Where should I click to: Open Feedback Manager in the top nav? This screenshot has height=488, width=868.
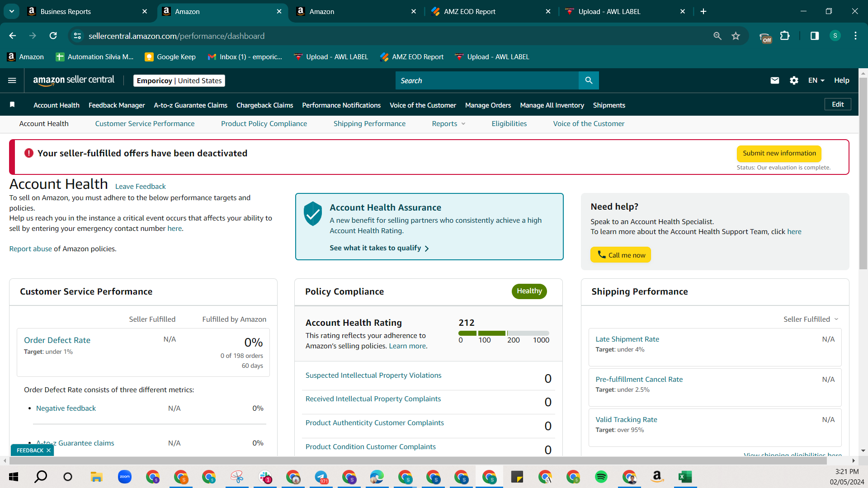pyautogui.click(x=117, y=105)
